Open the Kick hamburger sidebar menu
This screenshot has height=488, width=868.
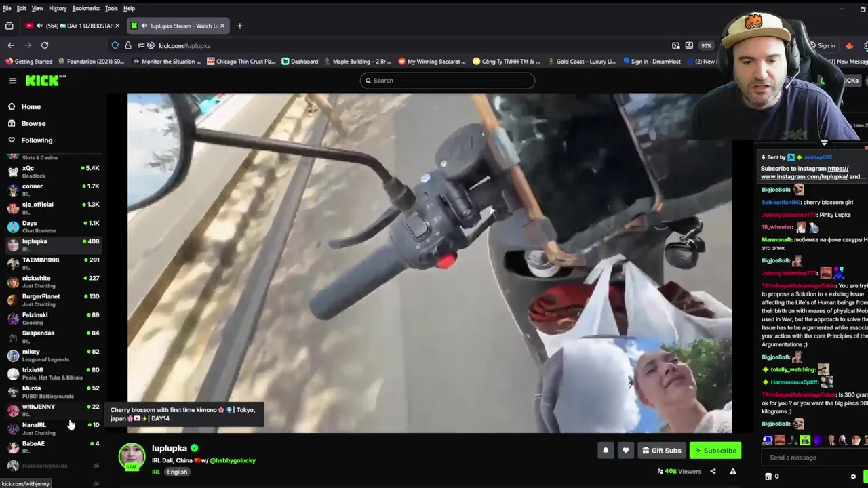[x=12, y=81]
